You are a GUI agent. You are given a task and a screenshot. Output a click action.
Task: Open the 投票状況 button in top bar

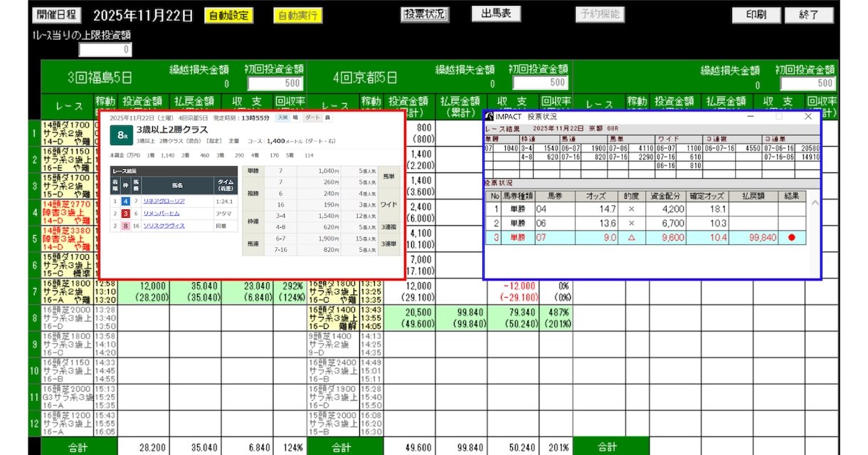425,14
